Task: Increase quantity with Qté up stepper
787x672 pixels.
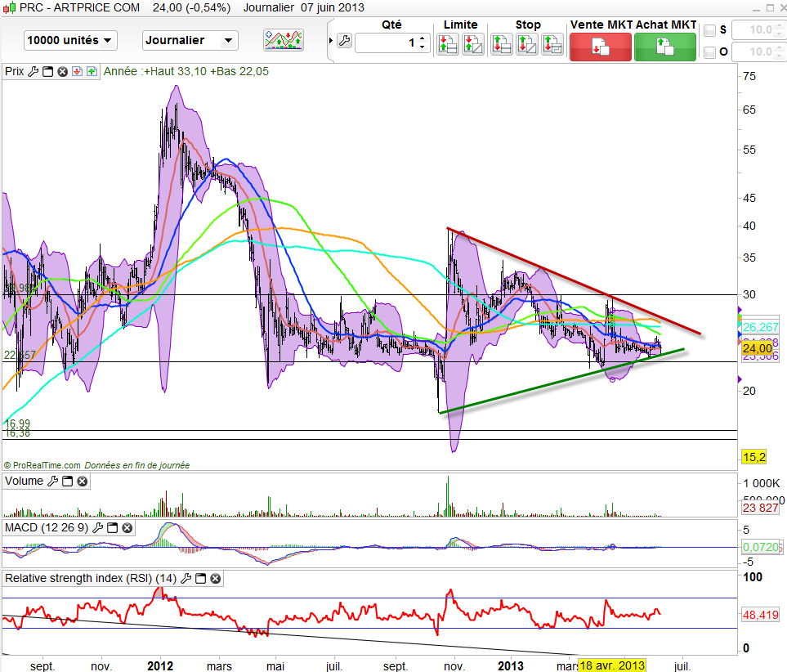Action: [422, 38]
